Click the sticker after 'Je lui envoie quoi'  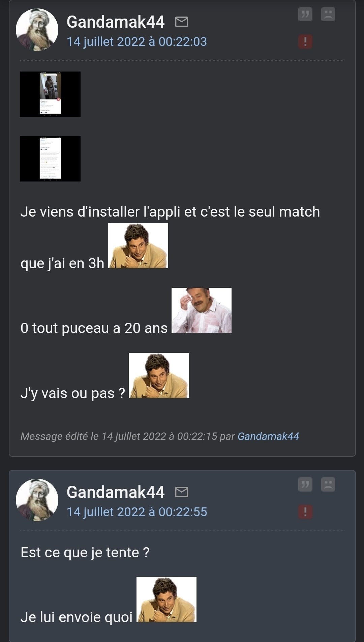(x=166, y=599)
